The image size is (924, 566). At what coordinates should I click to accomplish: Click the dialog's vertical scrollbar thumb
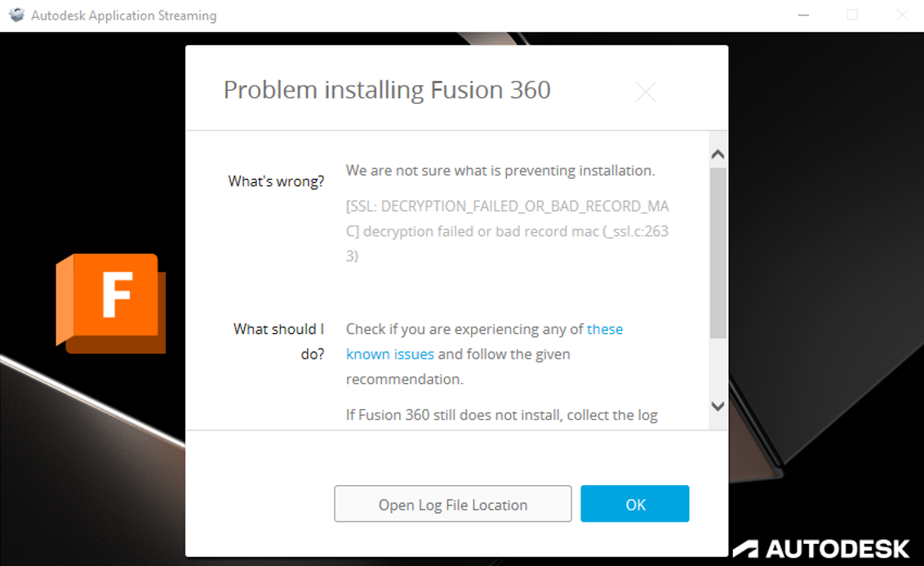717,253
